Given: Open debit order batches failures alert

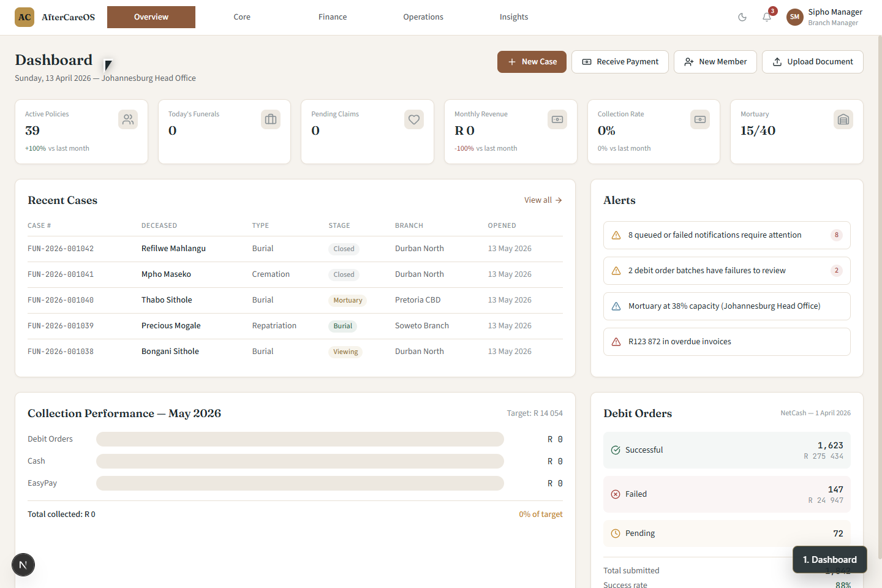Looking at the screenshot, I should tap(727, 271).
